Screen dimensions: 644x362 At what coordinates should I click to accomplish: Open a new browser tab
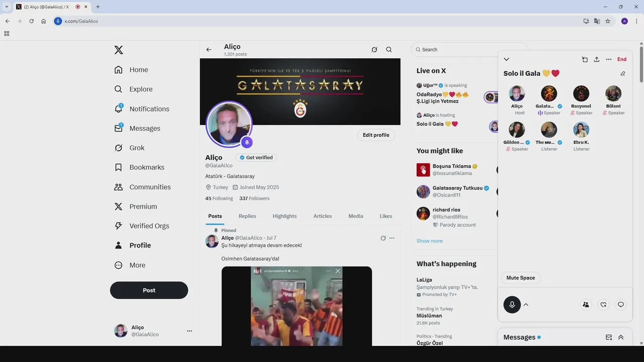pos(98,7)
